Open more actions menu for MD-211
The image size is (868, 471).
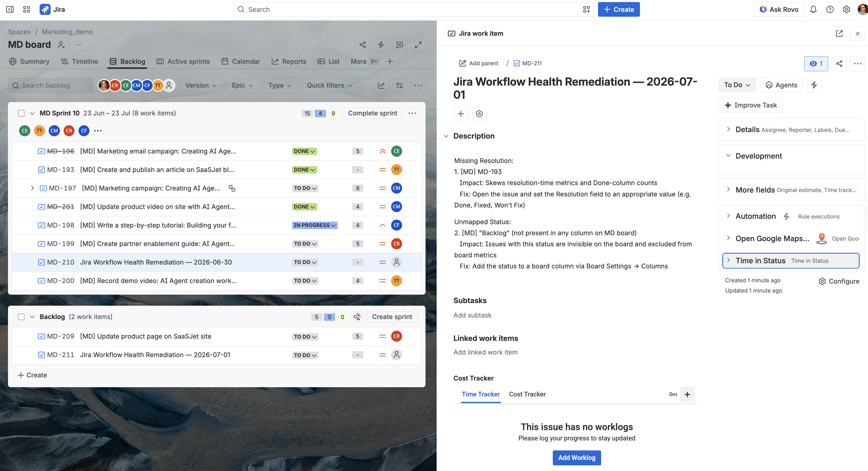(858, 64)
